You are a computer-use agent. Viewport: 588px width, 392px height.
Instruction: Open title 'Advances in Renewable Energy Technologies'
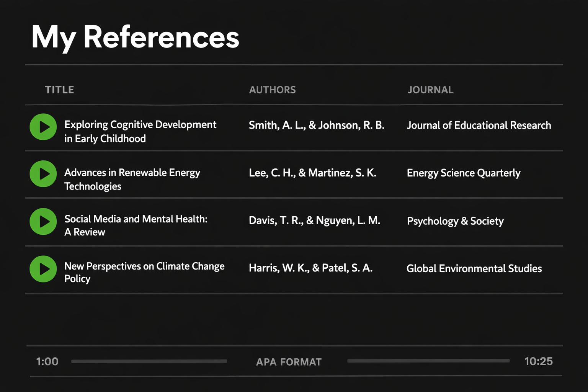click(132, 179)
